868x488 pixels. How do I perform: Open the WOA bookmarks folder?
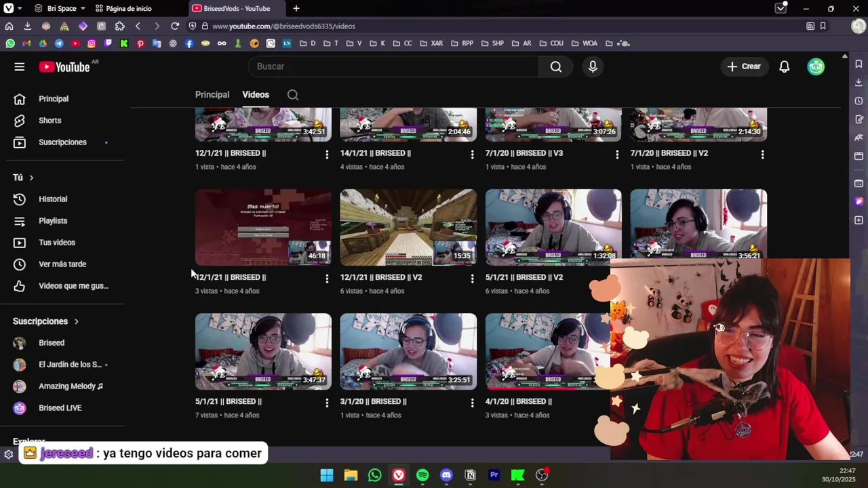pos(585,43)
